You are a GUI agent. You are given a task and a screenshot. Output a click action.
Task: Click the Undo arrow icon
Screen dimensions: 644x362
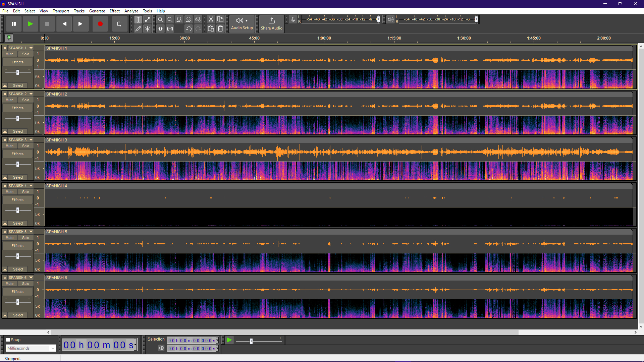tap(189, 29)
